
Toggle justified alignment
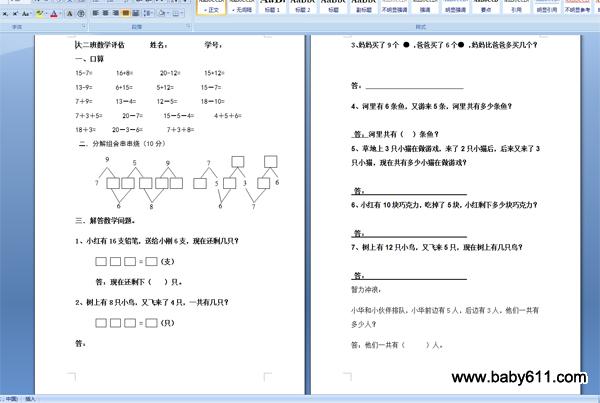[x=126, y=13]
